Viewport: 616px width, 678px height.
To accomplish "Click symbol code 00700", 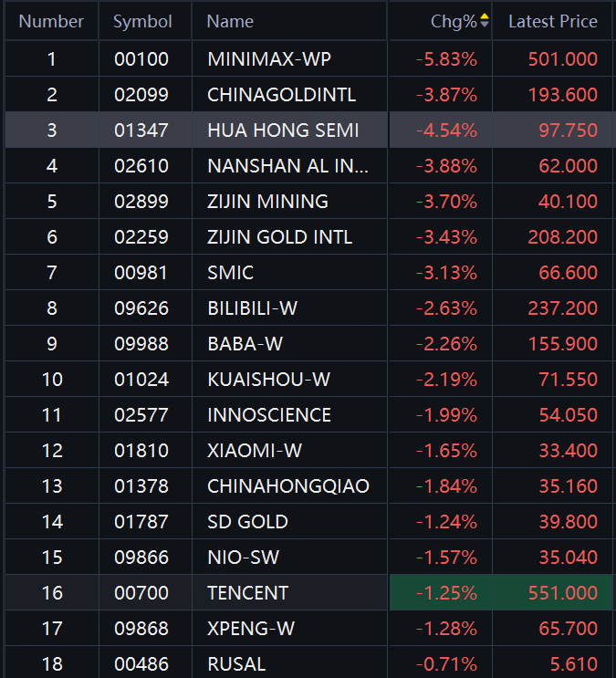I will click(x=141, y=593).
